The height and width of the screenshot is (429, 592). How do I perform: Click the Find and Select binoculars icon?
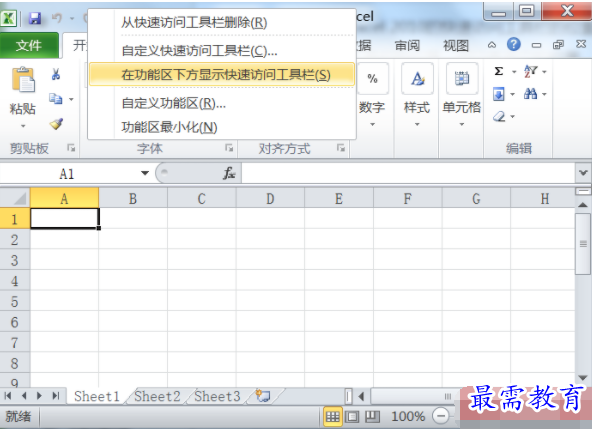(530, 94)
